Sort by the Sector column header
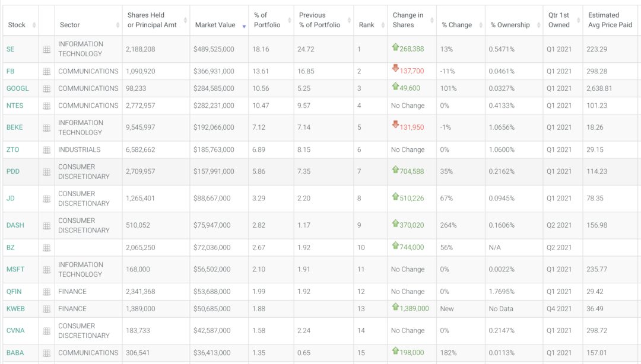 pyautogui.click(x=70, y=25)
